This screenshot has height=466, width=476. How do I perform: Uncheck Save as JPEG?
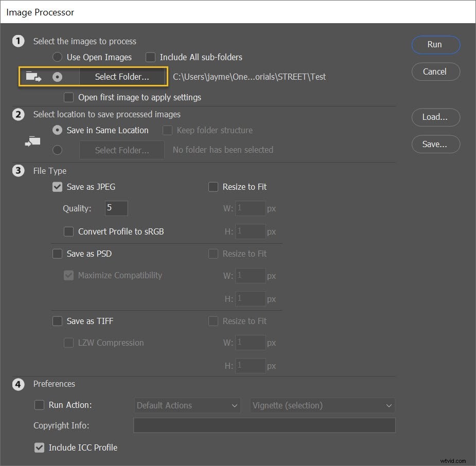point(57,187)
